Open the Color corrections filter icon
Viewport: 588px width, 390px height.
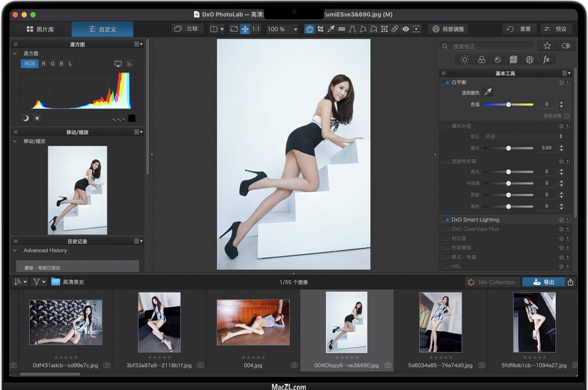481,59
